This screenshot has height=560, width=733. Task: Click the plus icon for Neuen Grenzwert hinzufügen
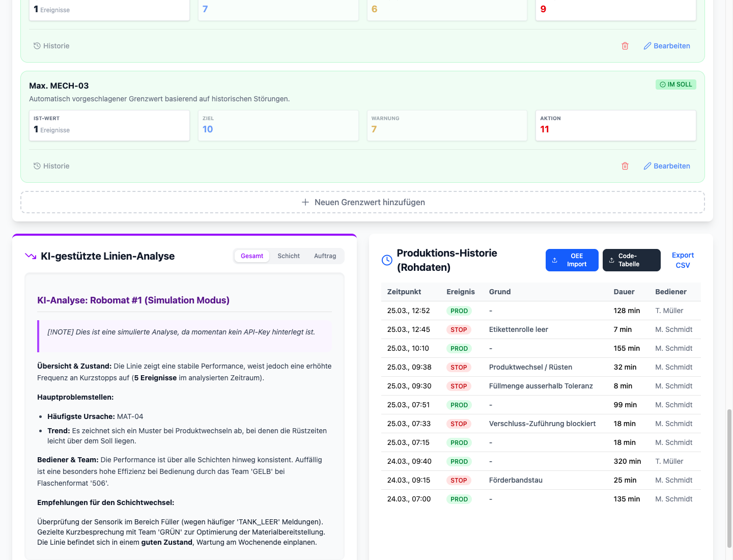point(305,202)
